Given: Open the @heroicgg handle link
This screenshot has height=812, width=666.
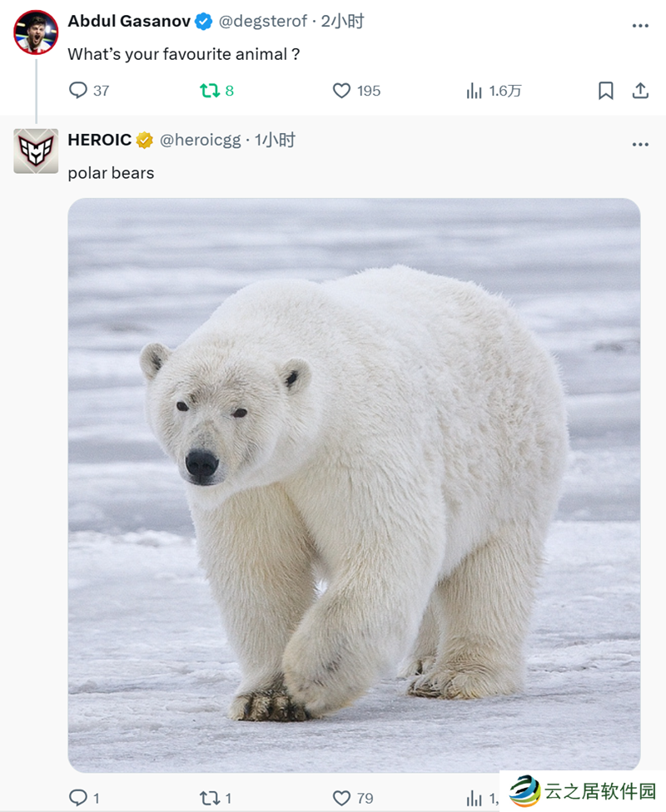Looking at the screenshot, I should [200, 141].
